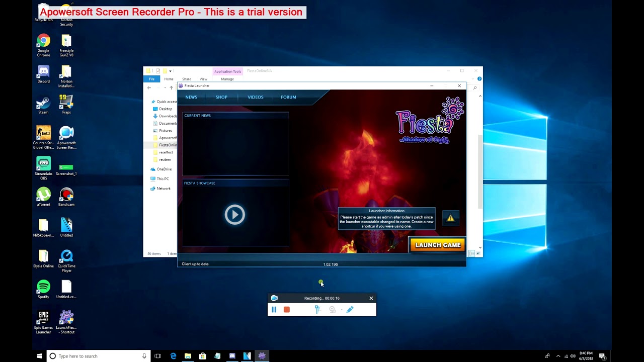Screen dimensions: 644x362
Task: Stop the recording with the red square
Action: [287, 310]
